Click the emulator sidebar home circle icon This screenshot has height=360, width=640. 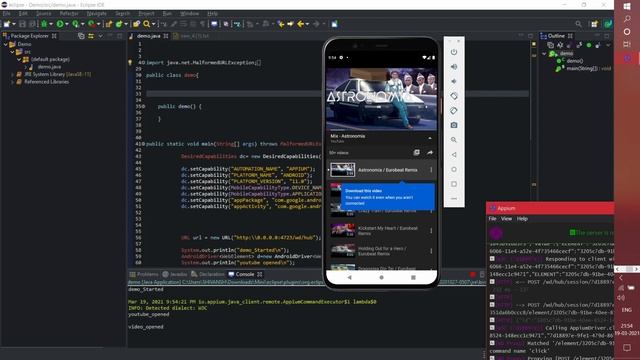pyautogui.click(x=454, y=169)
